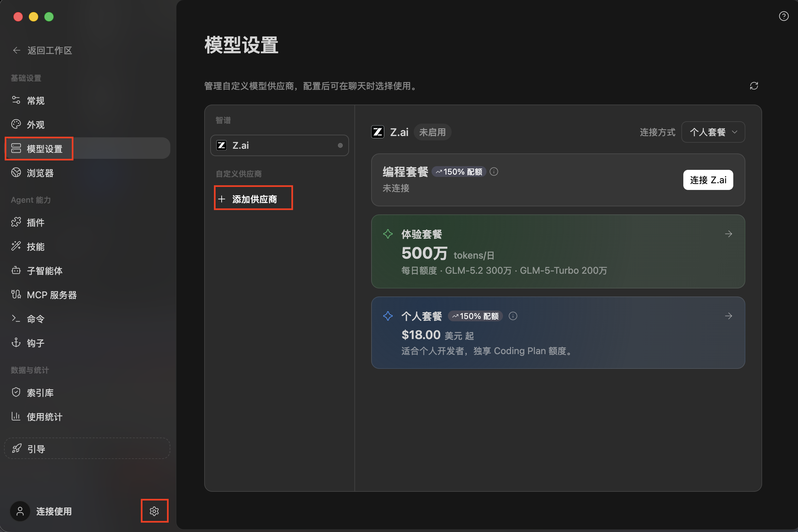Image resolution: width=798 pixels, height=532 pixels.
Task: Click the user avatar icon
Action: (x=20, y=511)
